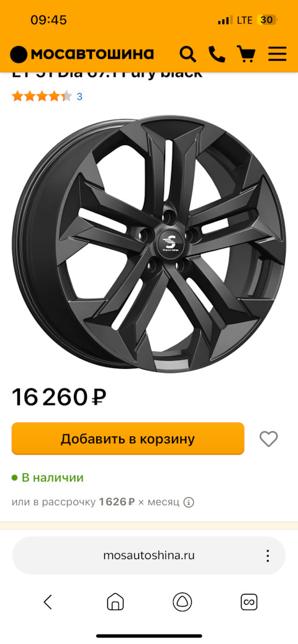Open the search magnifier icon

point(188,54)
